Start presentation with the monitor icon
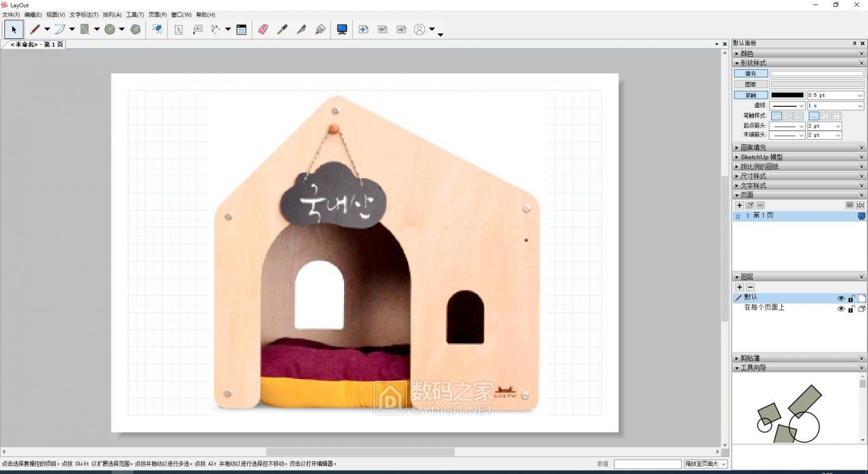This screenshot has width=868, height=474. click(x=342, y=30)
